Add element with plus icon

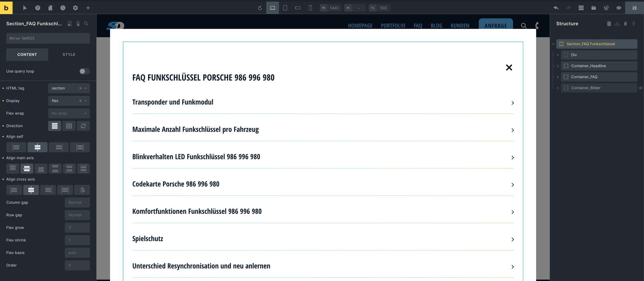click(x=88, y=8)
